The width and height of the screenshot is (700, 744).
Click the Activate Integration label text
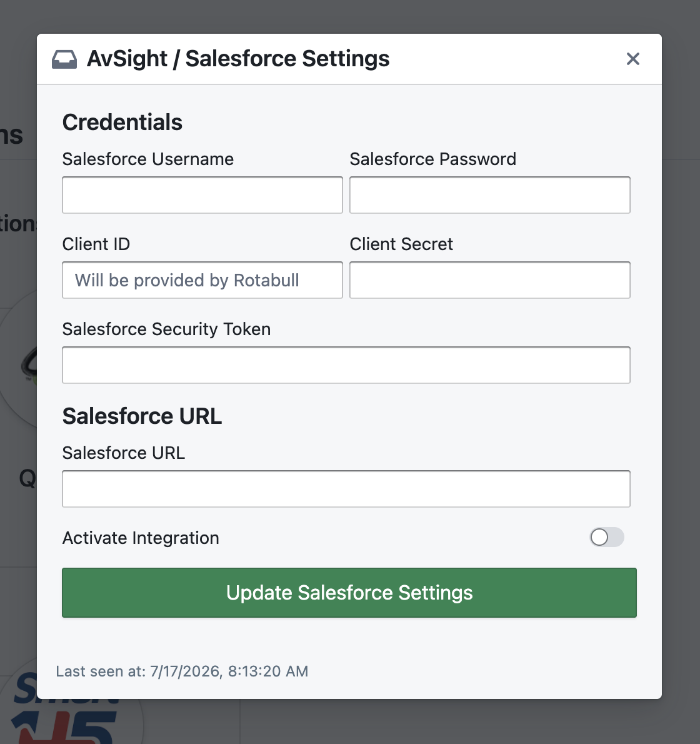tap(141, 538)
